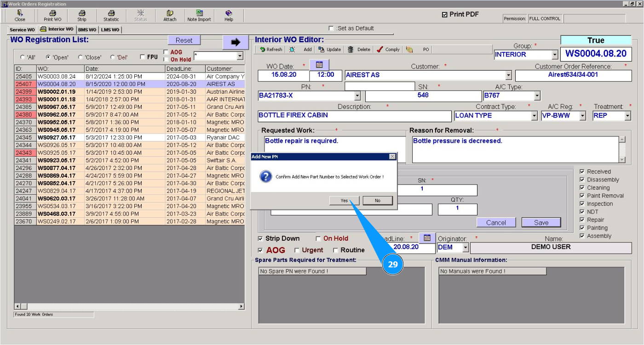Expand the Group INTERIOR dropdown
Viewport: 644px width, 345px height.
pos(554,55)
